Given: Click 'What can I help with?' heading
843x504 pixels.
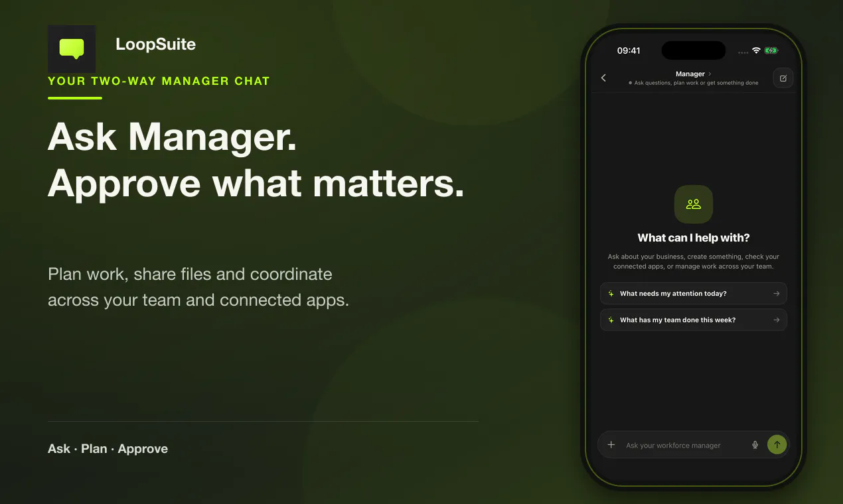Looking at the screenshot, I should pos(694,238).
